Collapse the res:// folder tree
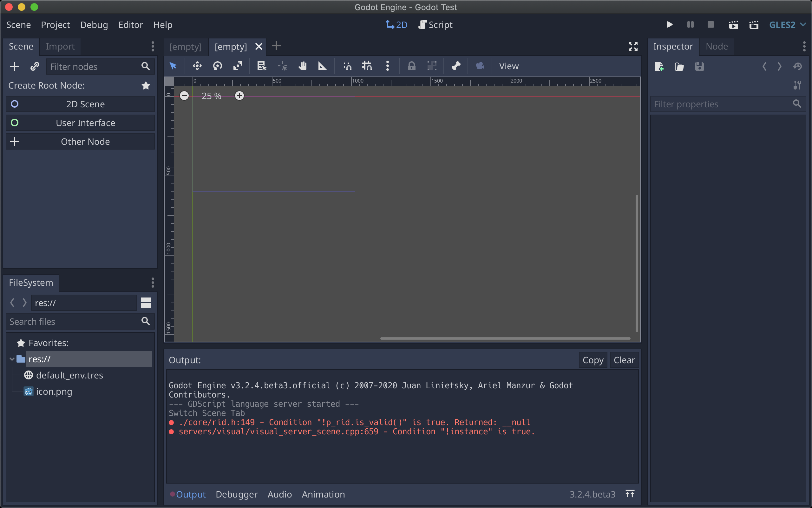 pyautogui.click(x=12, y=359)
